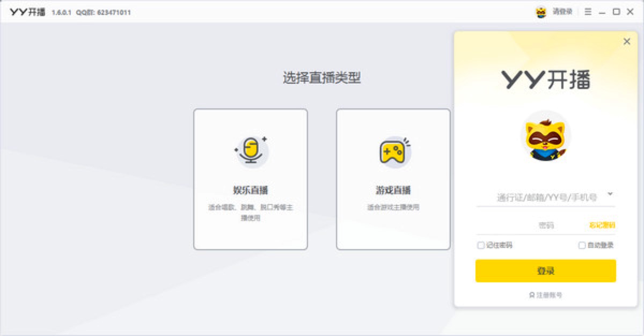Focus the 通行证/邮箱/YY号/手机号 account field
The width and height of the screenshot is (644, 336).
546,197
